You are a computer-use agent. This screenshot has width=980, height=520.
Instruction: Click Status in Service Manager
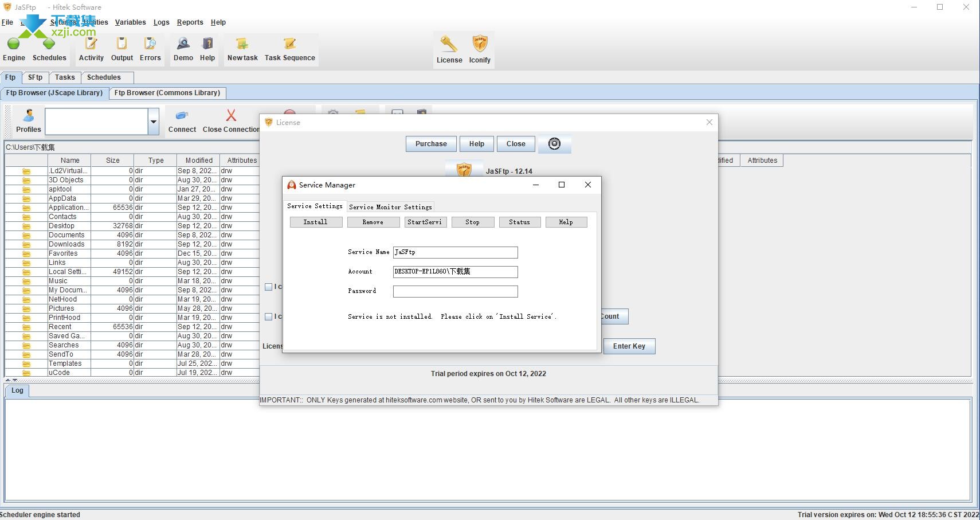click(x=520, y=222)
